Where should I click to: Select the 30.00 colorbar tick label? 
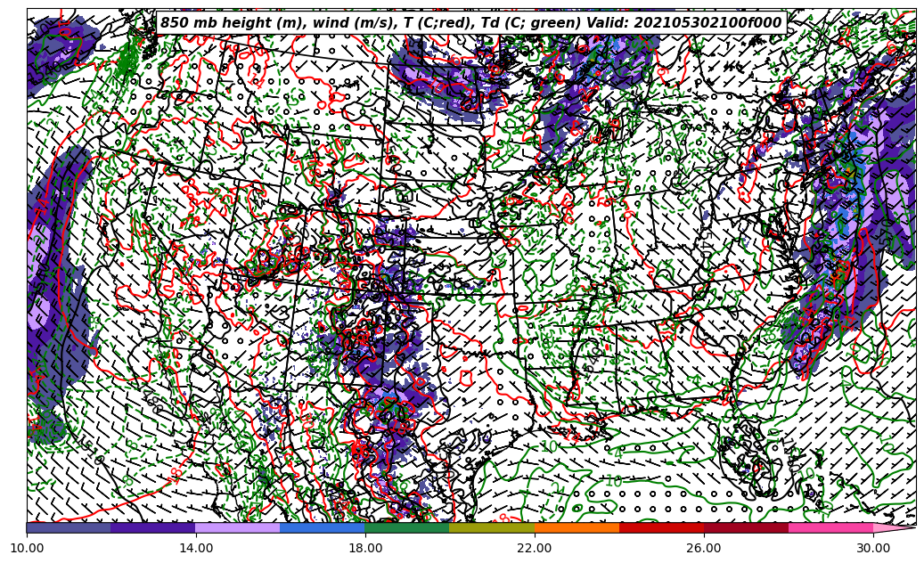point(873,549)
